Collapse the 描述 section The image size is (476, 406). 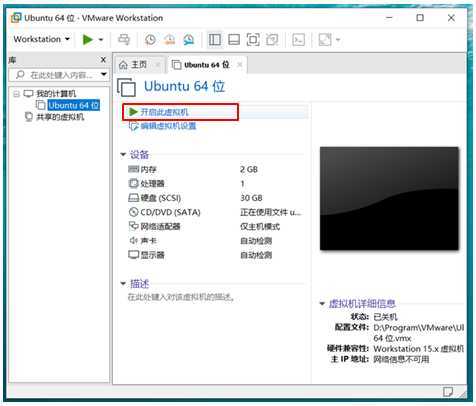[123, 284]
